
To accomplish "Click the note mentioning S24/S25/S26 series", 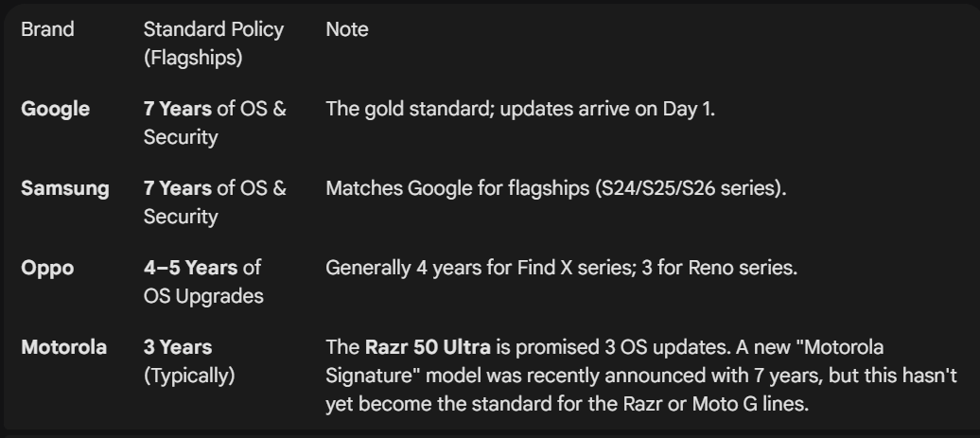I will click(x=556, y=188).
